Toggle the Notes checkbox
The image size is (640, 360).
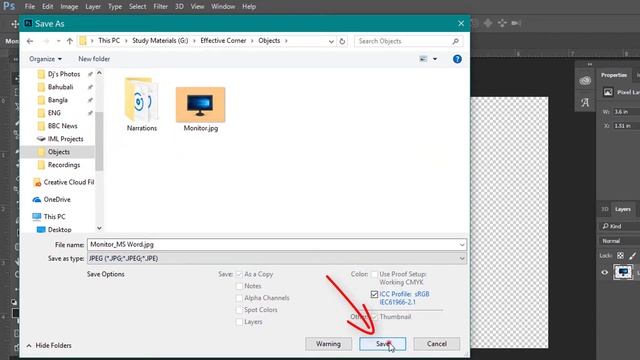(x=239, y=286)
